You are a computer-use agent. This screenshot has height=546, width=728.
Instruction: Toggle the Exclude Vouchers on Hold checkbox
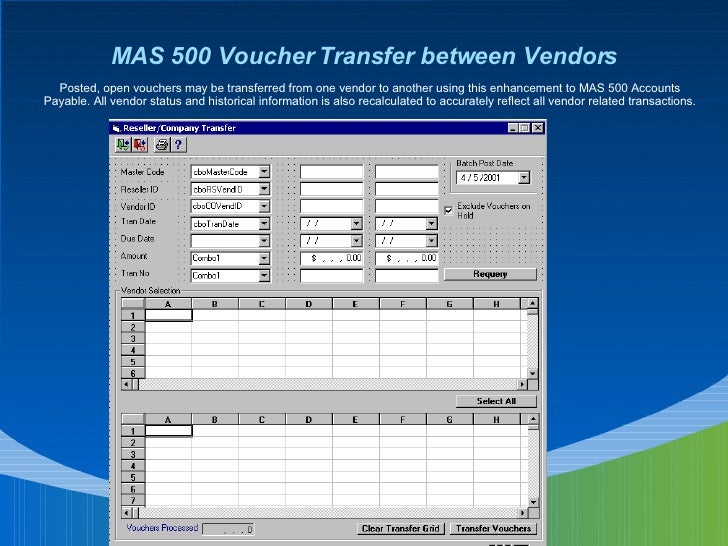[x=448, y=210]
